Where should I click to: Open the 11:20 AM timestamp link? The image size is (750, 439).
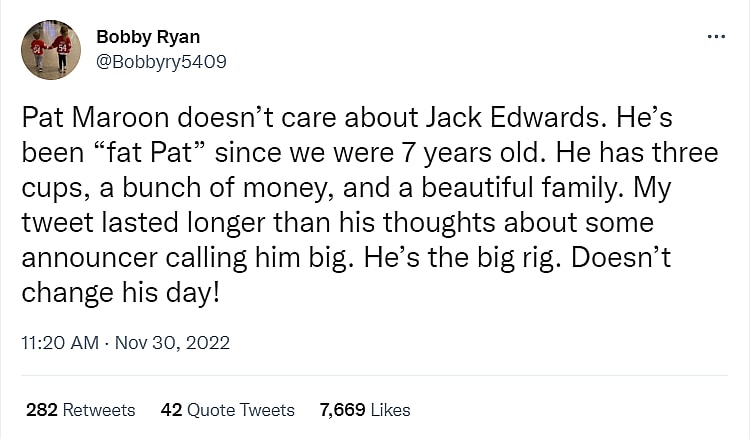coord(60,342)
